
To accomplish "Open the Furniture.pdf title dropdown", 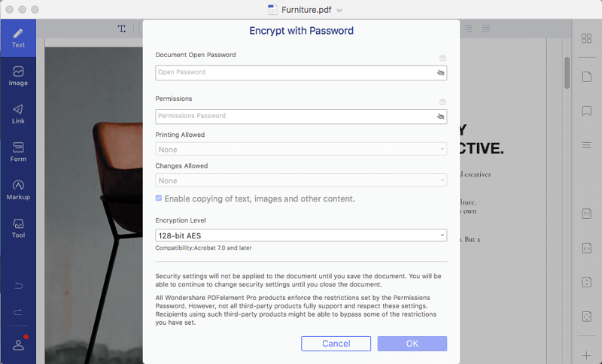I will tap(339, 10).
